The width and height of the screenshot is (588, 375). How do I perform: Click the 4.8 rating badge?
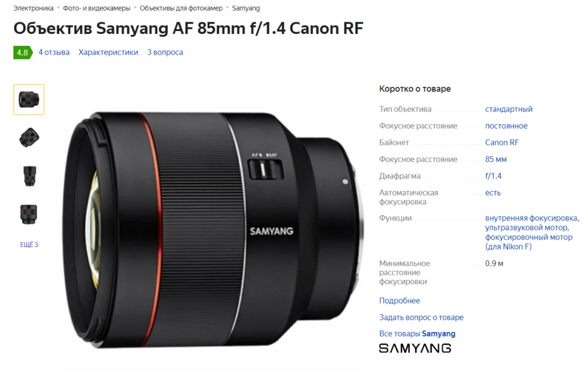pos(22,52)
